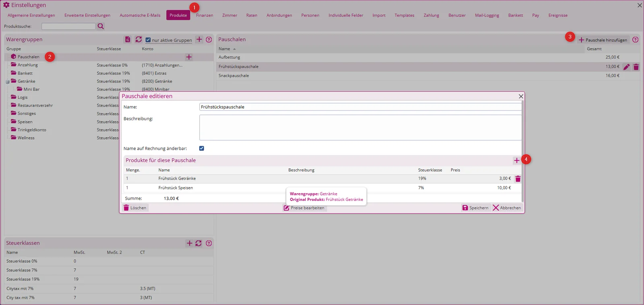Viewport: 644px width, 305px height.
Task: Select the 'Steuerklasse 19%' row in Steuerklassen
Action: point(109,279)
